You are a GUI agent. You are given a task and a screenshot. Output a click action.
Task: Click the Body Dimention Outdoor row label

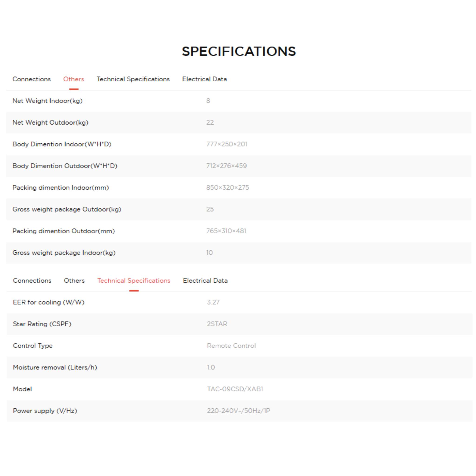[65, 166]
